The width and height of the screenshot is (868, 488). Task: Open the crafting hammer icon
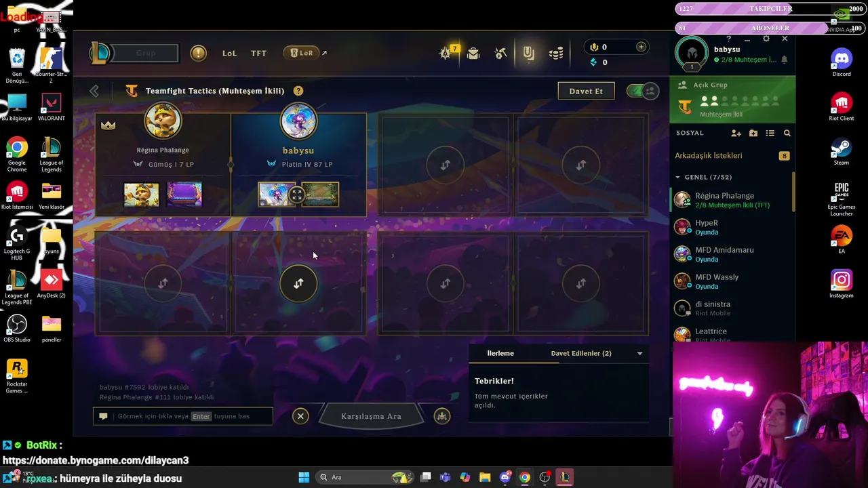[500, 53]
